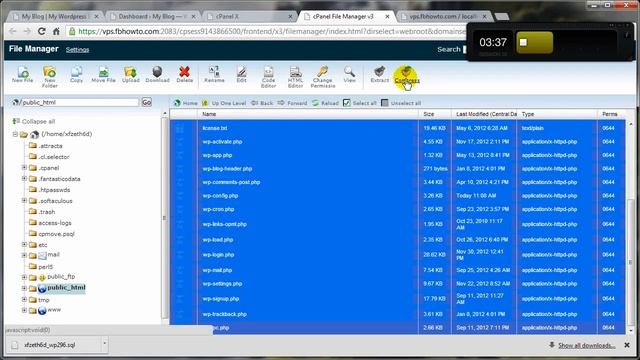640x360 pixels.
Task: Expand the .cpanel folder
Action: (24, 167)
